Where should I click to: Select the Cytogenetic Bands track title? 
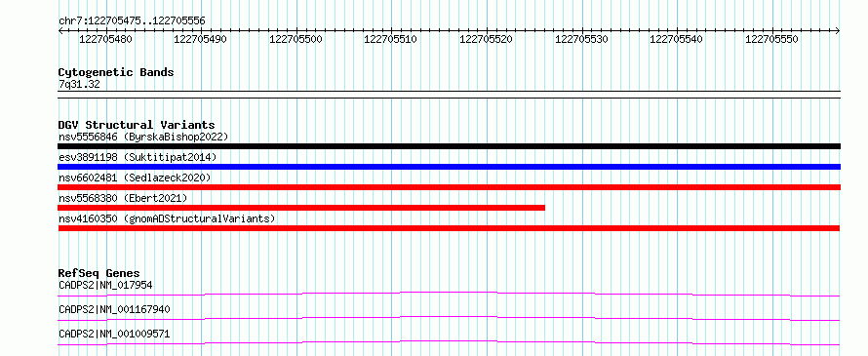pos(116,72)
